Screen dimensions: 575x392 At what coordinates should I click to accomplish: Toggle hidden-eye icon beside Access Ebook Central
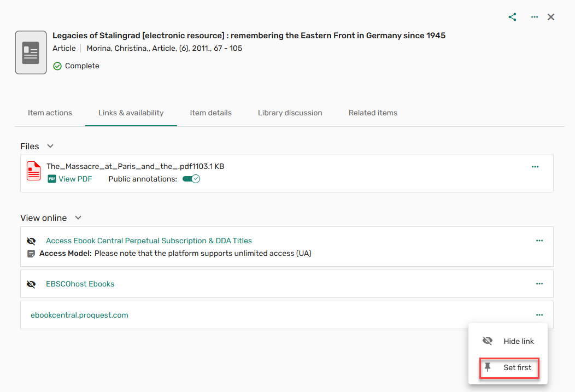31,241
